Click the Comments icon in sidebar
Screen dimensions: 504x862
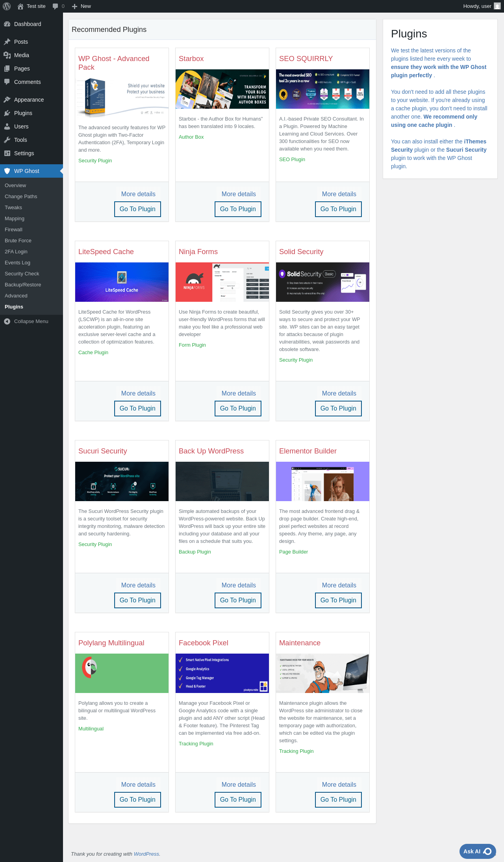[x=7, y=82]
